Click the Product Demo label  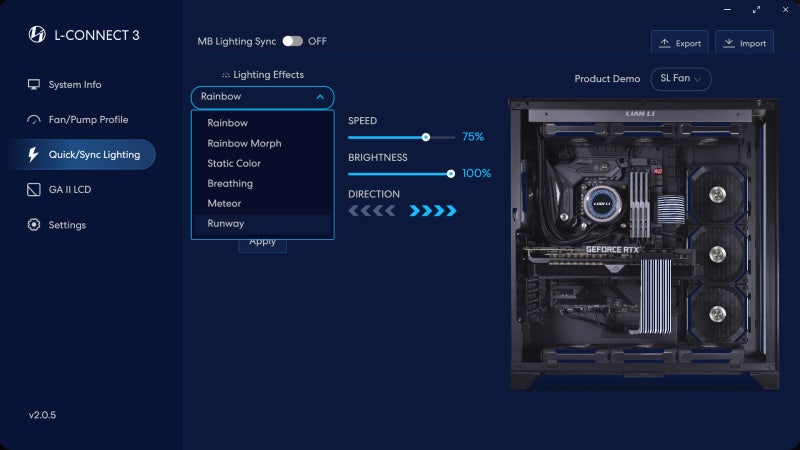(x=607, y=79)
